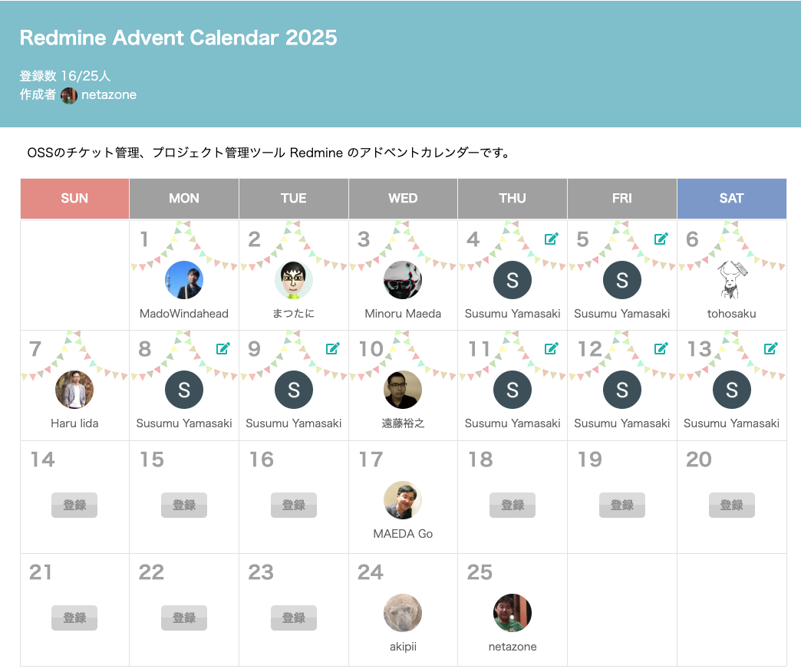Image resolution: width=801 pixels, height=672 pixels.
Task: Click the SUN column header
Action: [74, 199]
